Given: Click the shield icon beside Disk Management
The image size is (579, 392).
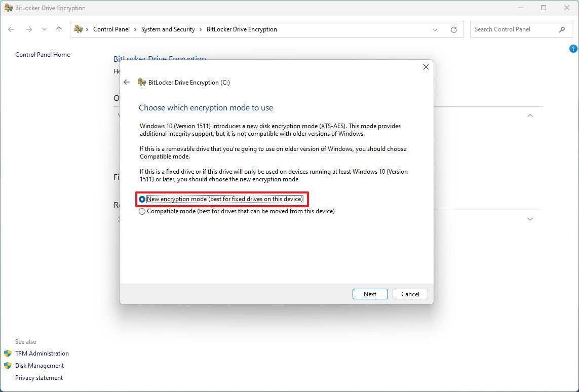Looking at the screenshot, I should 9,365.
